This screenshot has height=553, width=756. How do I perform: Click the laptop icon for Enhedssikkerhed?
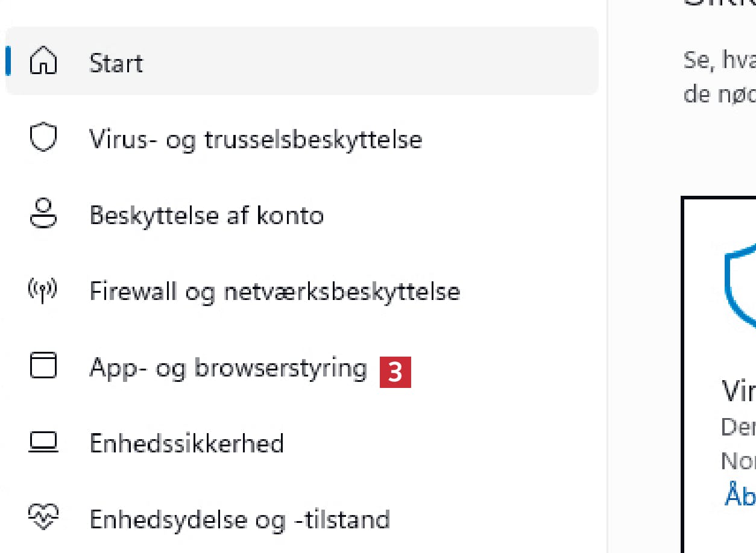point(43,443)
